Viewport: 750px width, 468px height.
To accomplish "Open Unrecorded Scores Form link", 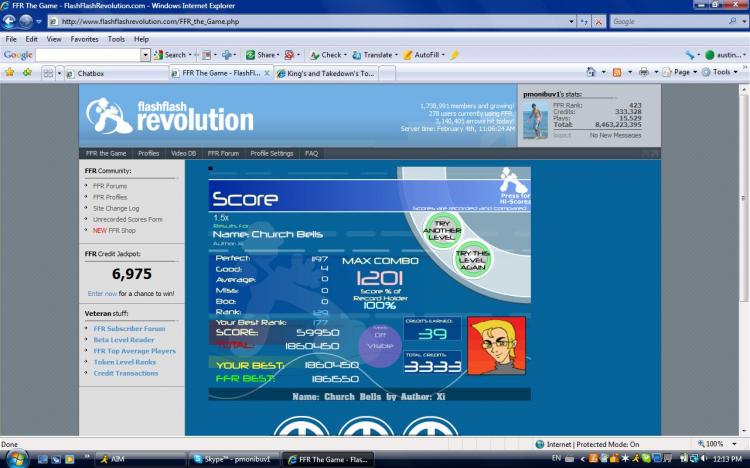I will pos(128,219).
